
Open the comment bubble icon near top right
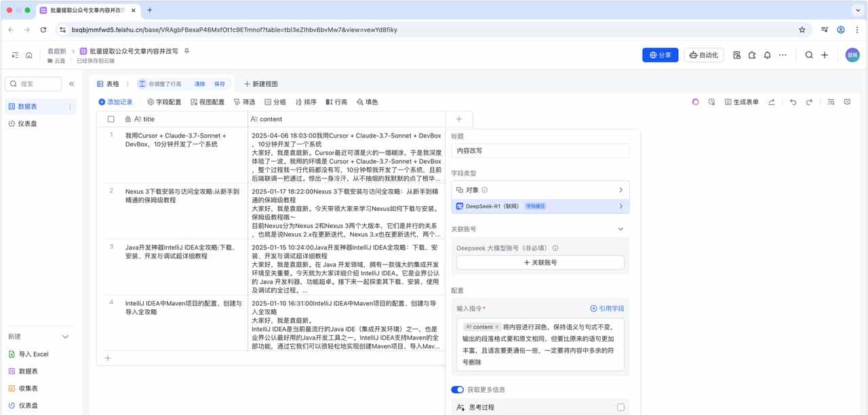pyautogui.click(x=846, y=102)
